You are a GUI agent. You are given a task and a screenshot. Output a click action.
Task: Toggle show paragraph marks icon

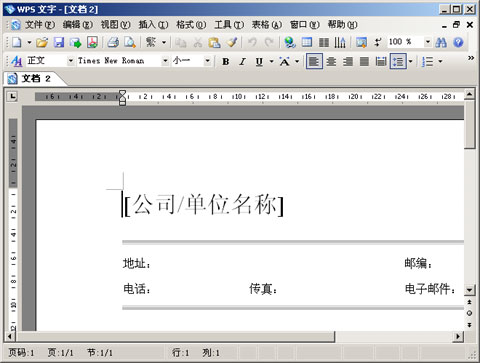[378, 42]
